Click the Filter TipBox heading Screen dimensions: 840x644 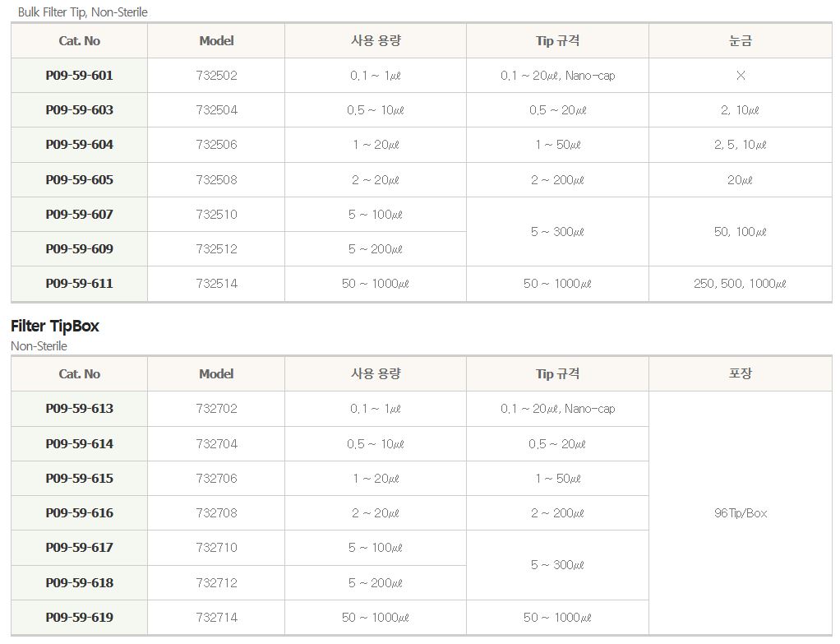click(55, 327)
